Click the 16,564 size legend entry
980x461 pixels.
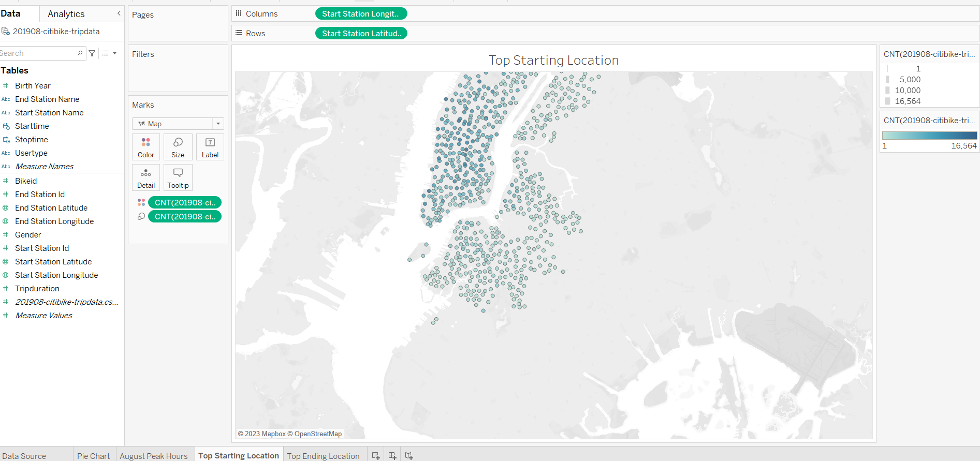pyautogui.click(x=908, y=101)
